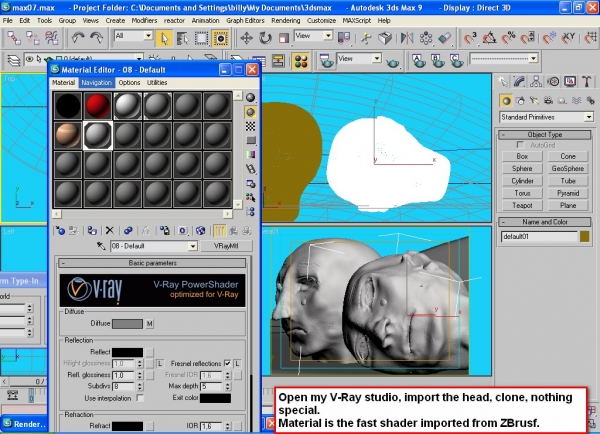Screen dimensions: 600x434
Task: Open the Modifiers menu
Action: coord(144,21)
